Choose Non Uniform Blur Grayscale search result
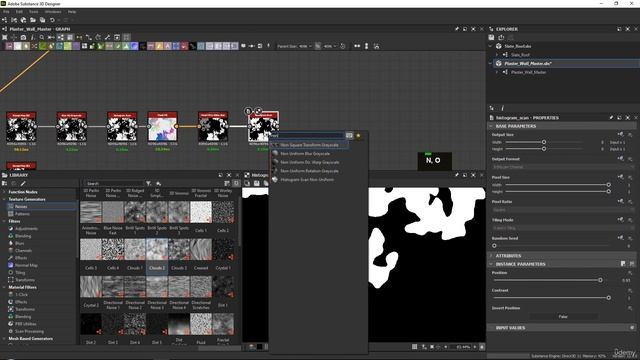The width and height of the screenshot is (640, 360). [305, 153]
